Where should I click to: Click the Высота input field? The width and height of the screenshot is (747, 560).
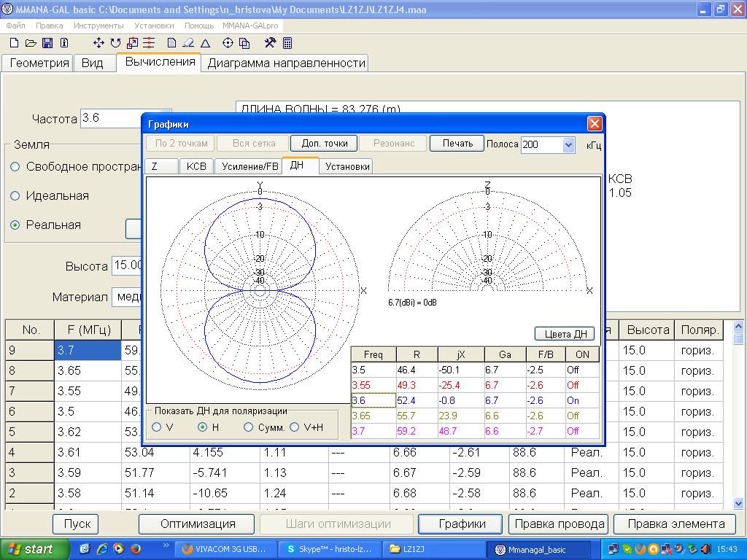[x=127, y=266]
